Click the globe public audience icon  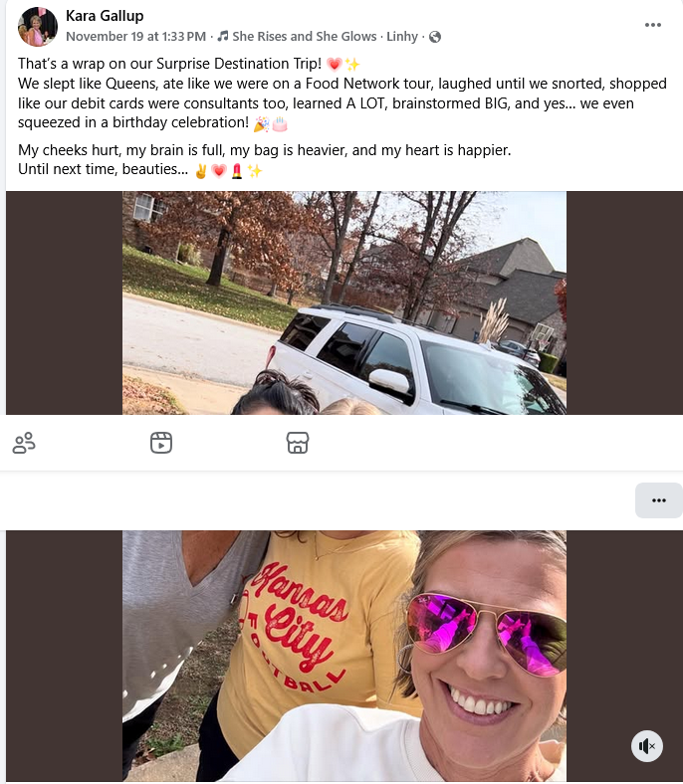[x=435, y=37]
